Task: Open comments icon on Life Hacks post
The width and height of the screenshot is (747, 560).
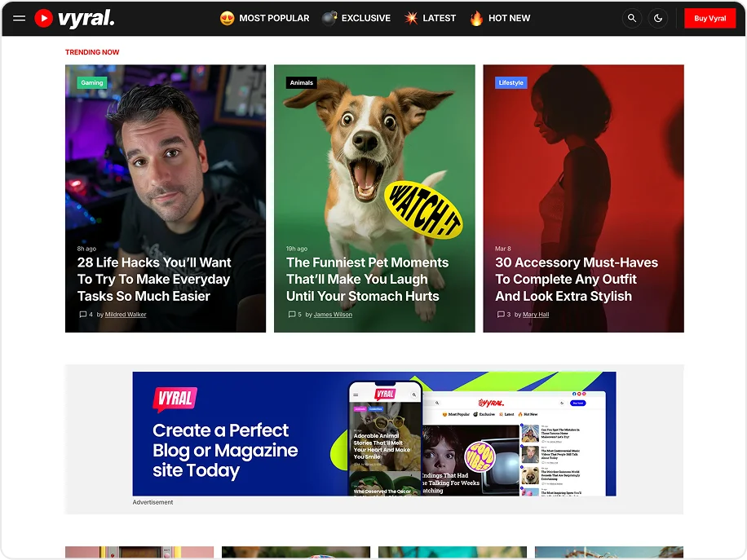Action: click(x=83, y=315)
